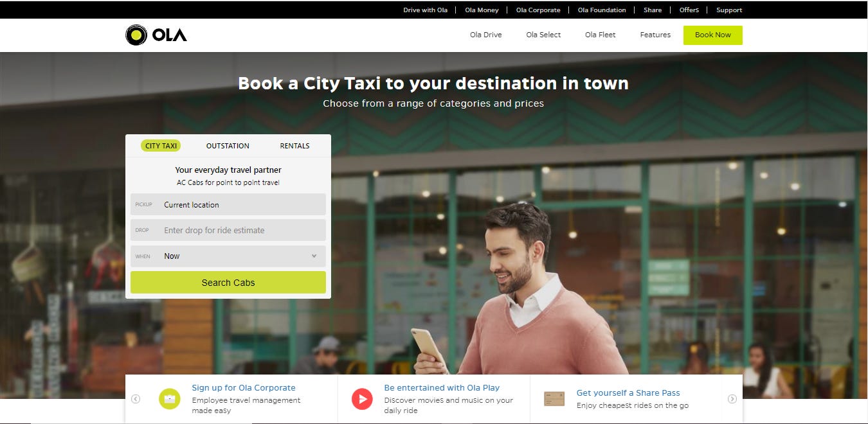Switch to the Rentals tab

(x=294, y=146)
